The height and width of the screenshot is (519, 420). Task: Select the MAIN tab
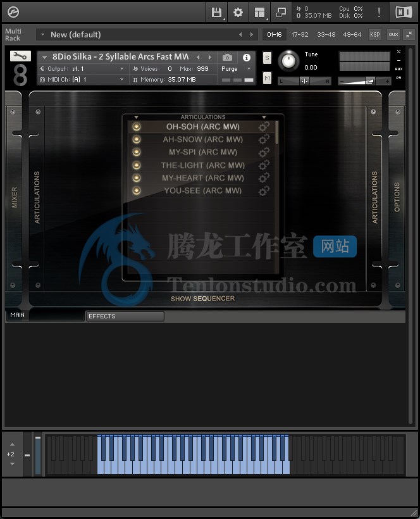(x=46, y=315)
